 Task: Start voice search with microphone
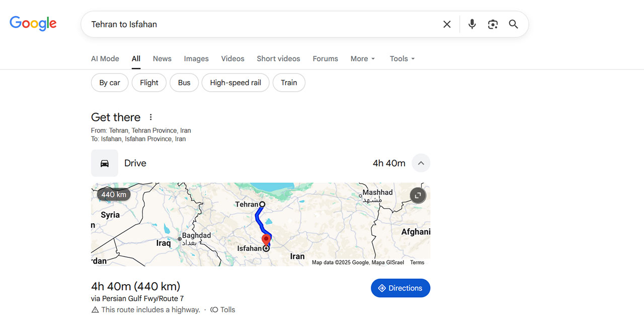pos(472,24)
